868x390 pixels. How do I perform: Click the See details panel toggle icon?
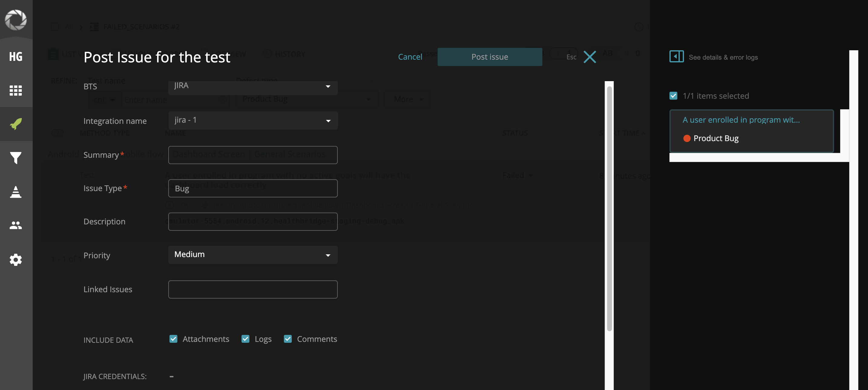(676, 57)
